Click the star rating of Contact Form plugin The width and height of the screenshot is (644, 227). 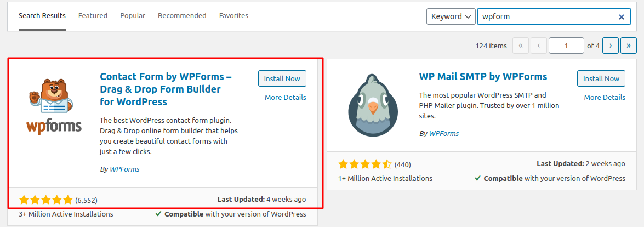[45, 200]
